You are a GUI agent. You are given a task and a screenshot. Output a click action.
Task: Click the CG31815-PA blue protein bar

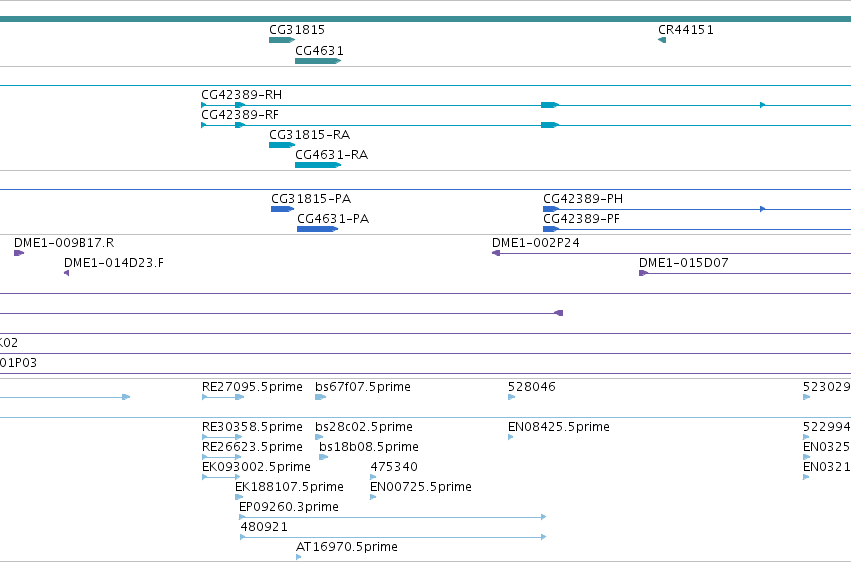(x=283, y=209)
